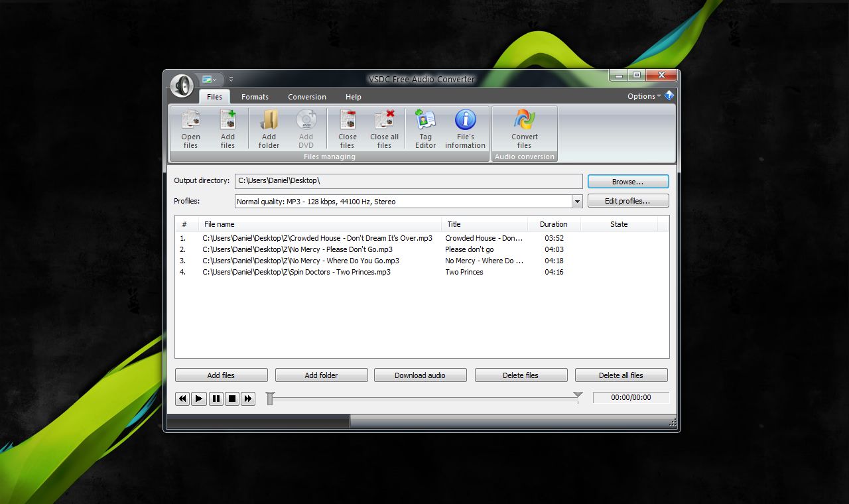Click the duration value 04:18
Viewport: 849px width, 504px height.
(x=554, y=261)
